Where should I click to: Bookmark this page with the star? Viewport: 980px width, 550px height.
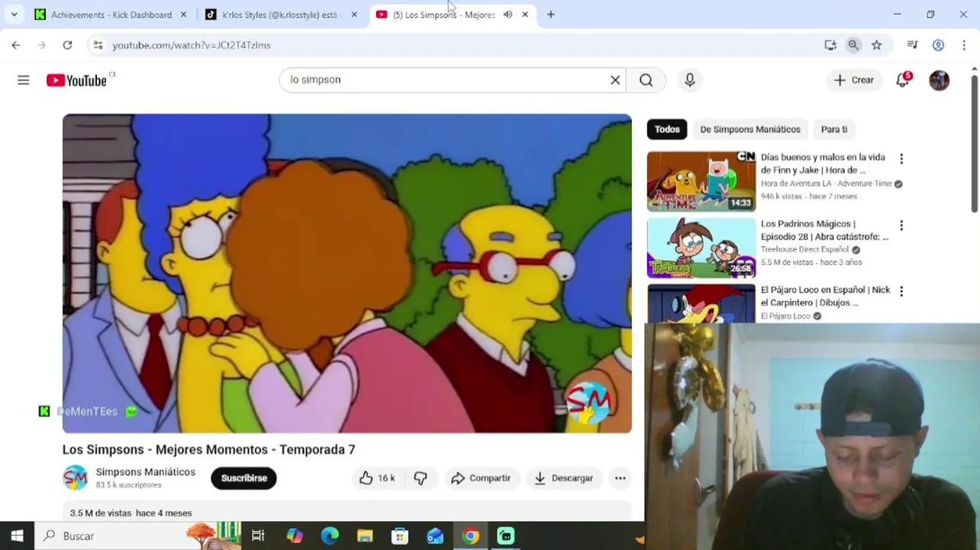[x=877, y=45]
